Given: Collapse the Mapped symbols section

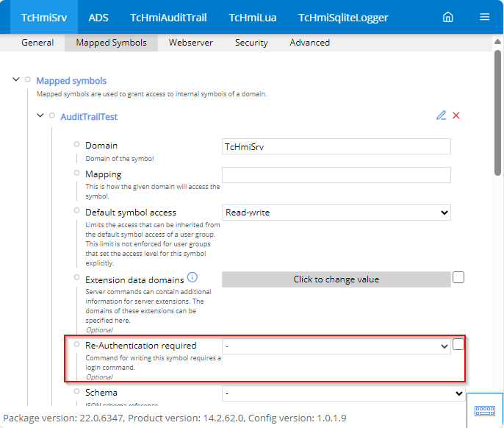Looking at the screenshot, I should coord(15,79).
